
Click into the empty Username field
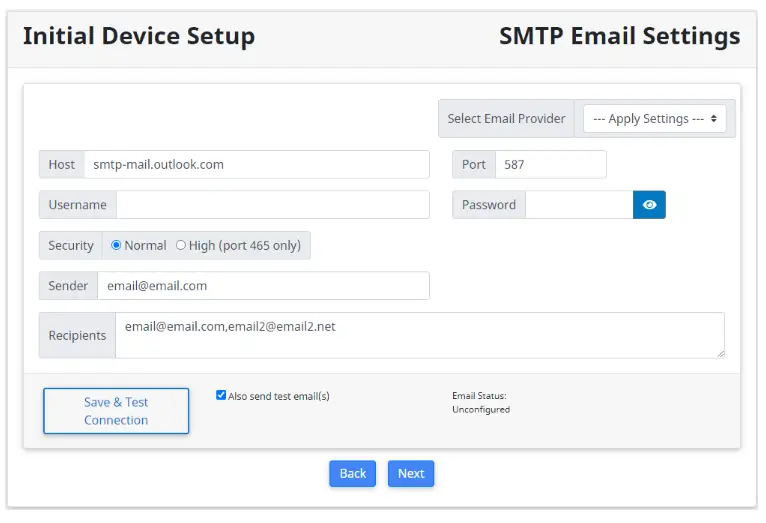272,205
